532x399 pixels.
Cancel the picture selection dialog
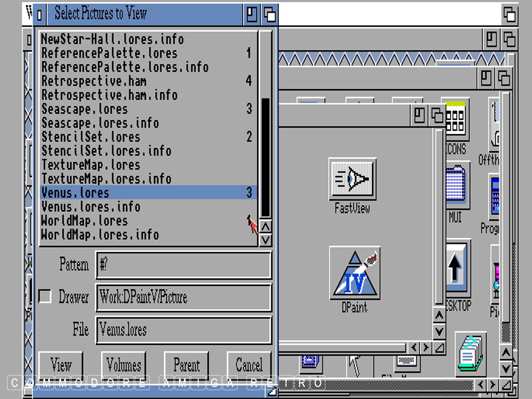point(249,366)
